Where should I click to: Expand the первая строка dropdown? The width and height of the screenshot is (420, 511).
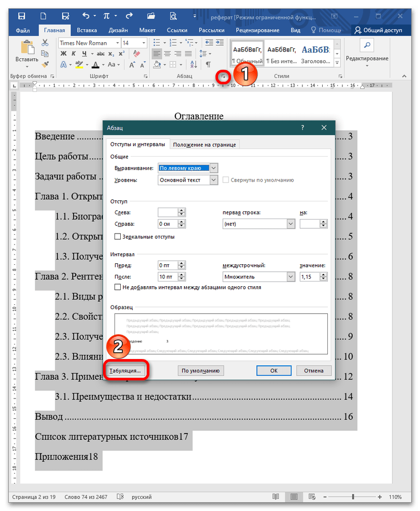point(290,224)
